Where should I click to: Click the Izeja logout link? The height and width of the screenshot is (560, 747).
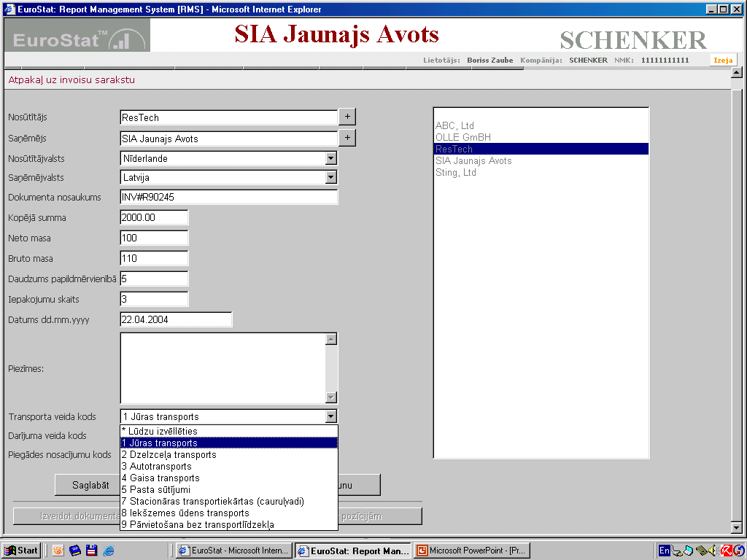[723, 60]
